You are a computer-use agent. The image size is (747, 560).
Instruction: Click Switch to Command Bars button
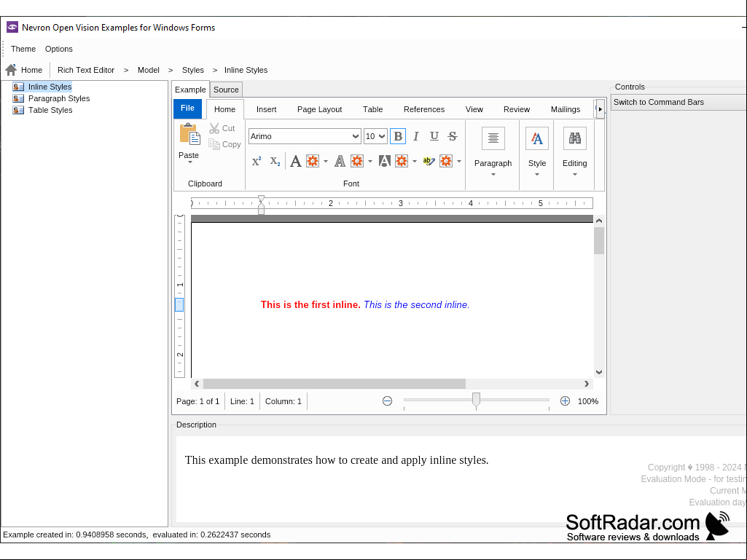click(x=678, y=102)
